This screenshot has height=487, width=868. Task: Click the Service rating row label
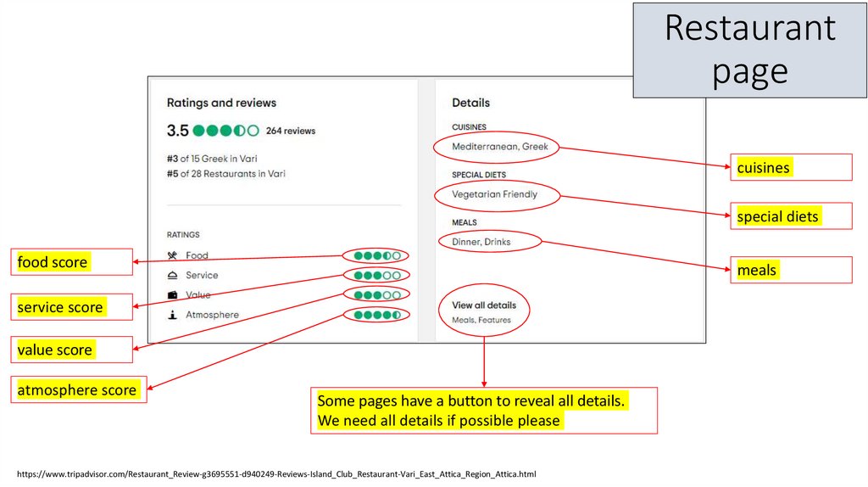pyautogui.click(x=202, y=276)
